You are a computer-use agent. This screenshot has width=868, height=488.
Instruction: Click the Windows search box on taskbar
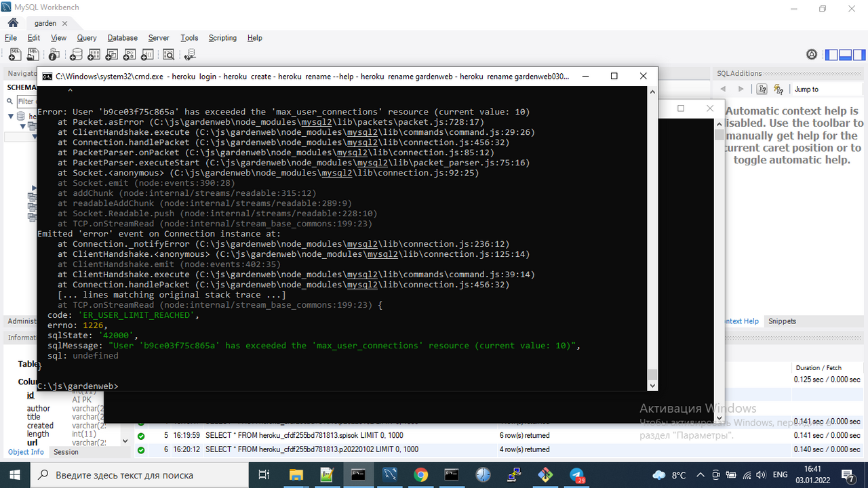coord(140,474)
